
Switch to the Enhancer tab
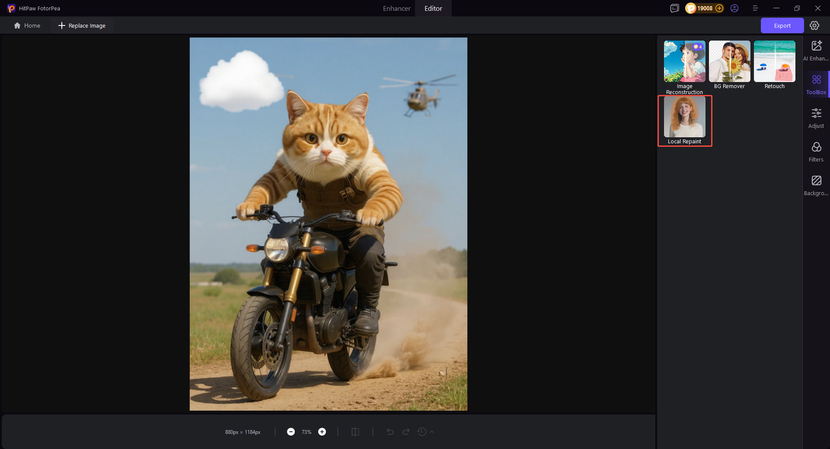coord(396,8)
